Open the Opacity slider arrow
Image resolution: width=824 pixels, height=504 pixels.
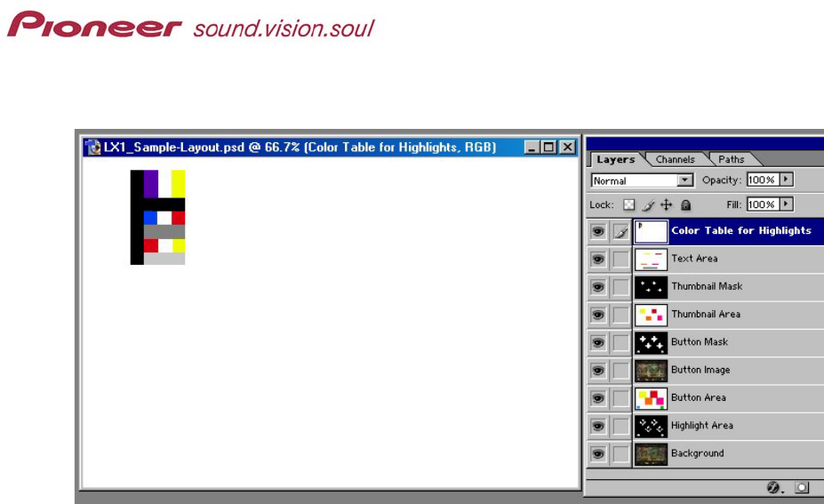[786, 180]
